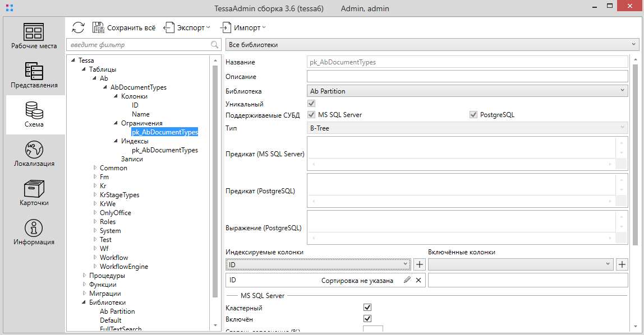
Task: Open the Все библиотеки dropdown
Action: click(x=432, y=45)
